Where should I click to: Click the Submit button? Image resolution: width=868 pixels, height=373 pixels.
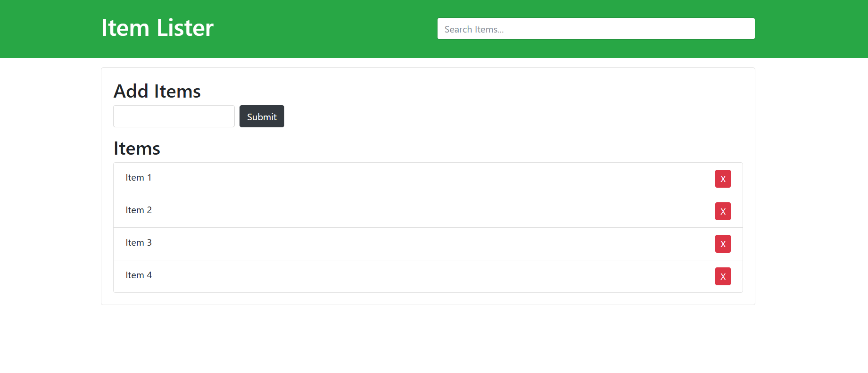point(262,116)
